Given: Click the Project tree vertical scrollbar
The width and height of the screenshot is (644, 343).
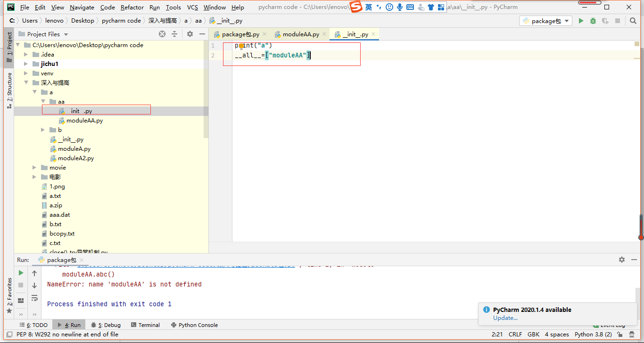Looking at the screenshot, I should coord(206,90).
